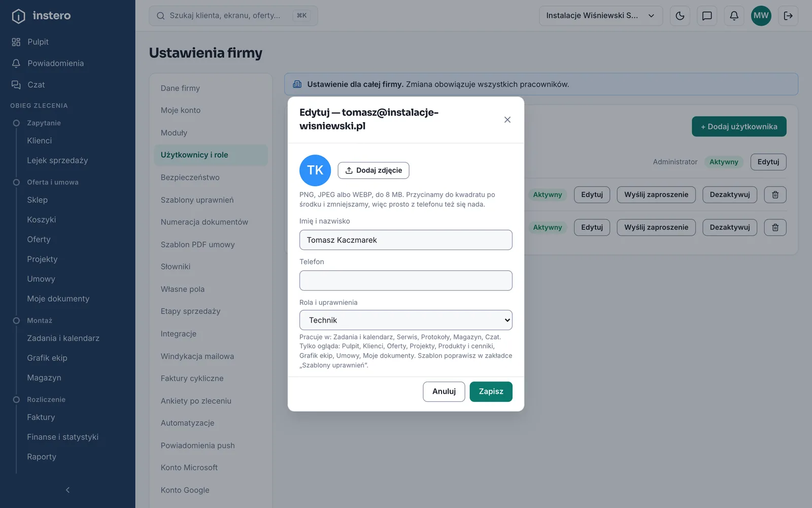The image size is (812, 508).
Task: Cancel dialog with Anuluj button
Action: click(x=444, y=392)
